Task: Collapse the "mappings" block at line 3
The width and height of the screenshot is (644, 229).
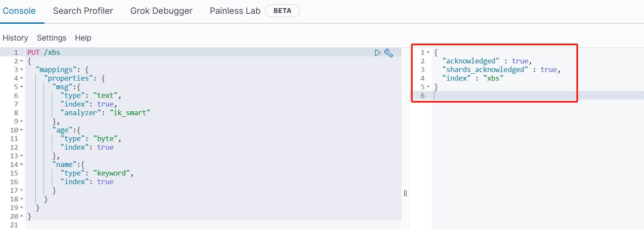Action: click(22, 70)
